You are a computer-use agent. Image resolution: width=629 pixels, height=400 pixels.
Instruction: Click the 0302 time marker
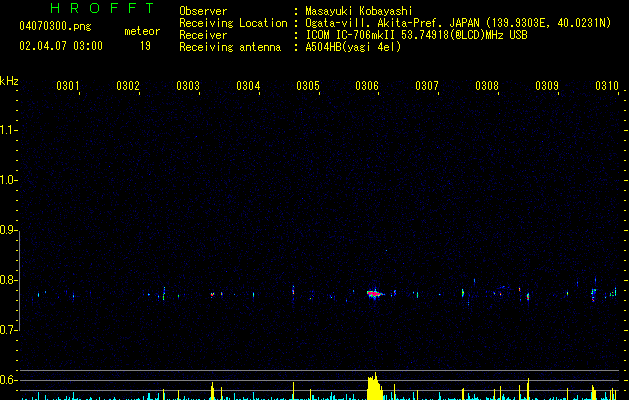point(128,86)
